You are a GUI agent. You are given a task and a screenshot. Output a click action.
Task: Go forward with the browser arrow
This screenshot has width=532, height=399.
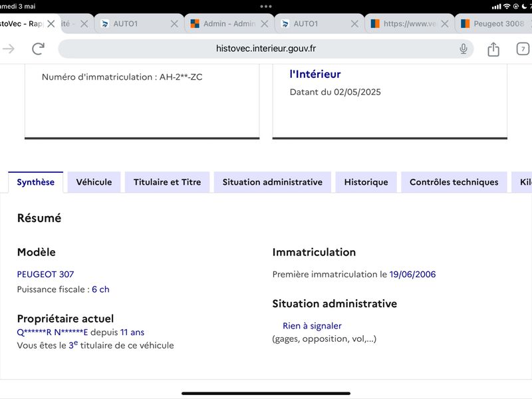(x=9, y=49)
